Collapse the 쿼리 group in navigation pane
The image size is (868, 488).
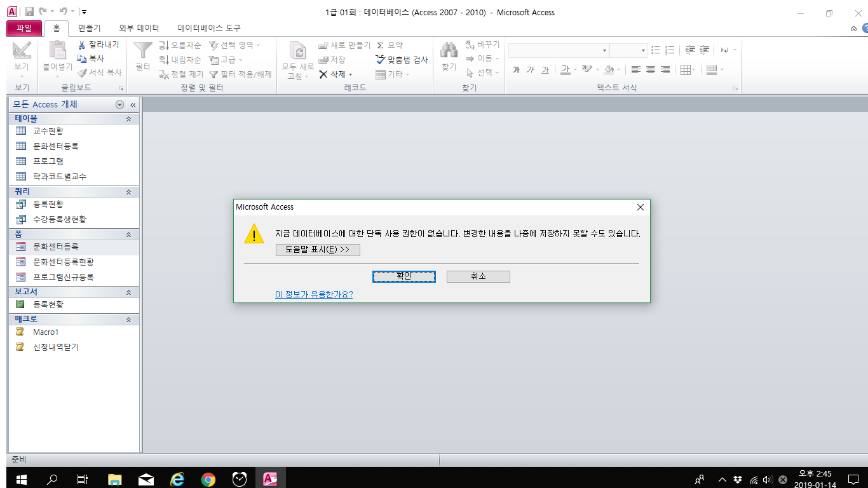128,191
